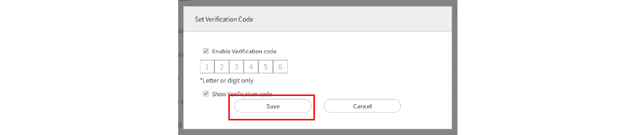This screenshot has width=644, height=135.
Task: Click the third code box showing 3
Action: (236, 67)
